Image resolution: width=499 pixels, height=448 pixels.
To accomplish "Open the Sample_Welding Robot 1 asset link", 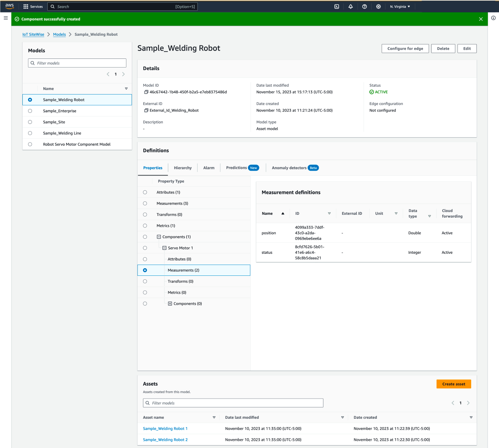I will coord(165,429).
